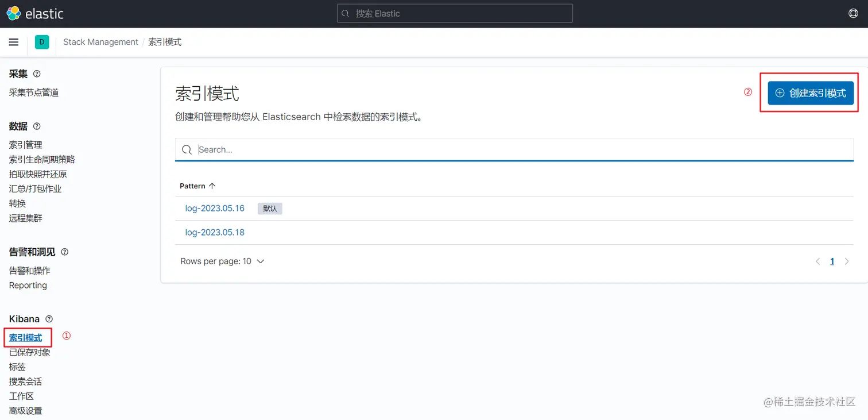Open 高级设置 in sidebar
The image size is (868, 420).
click(x=26, y=411)
